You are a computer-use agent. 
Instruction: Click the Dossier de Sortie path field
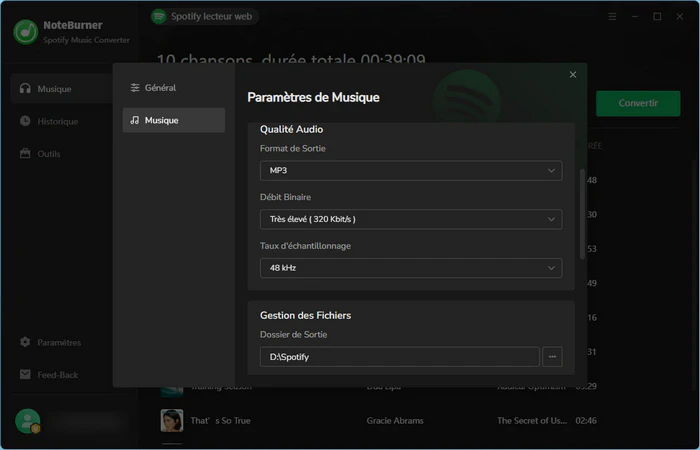click(x=400, y=357)
